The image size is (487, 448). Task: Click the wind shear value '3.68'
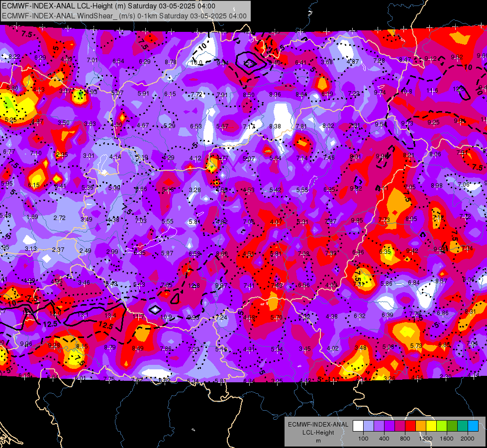click(327, 62)
